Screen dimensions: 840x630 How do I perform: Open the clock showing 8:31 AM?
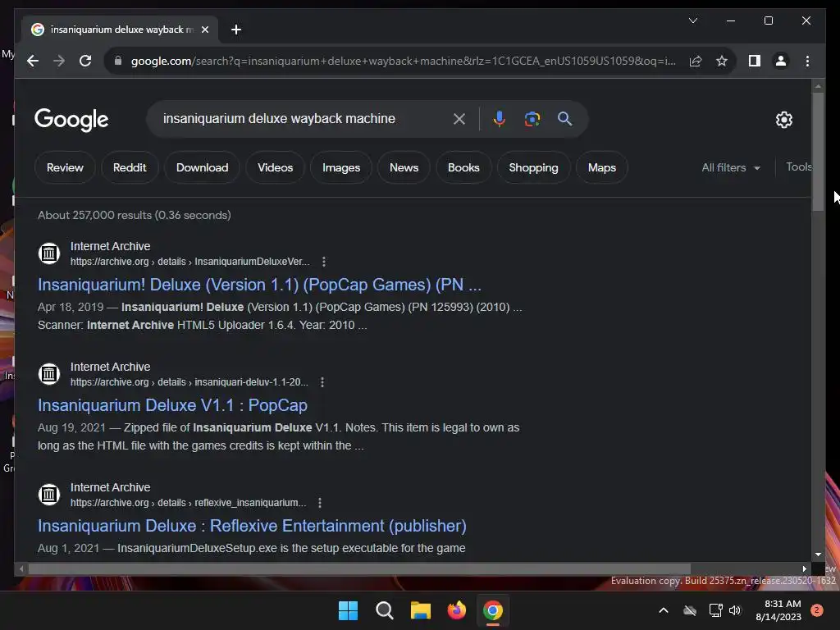click(x=778, y=610)
